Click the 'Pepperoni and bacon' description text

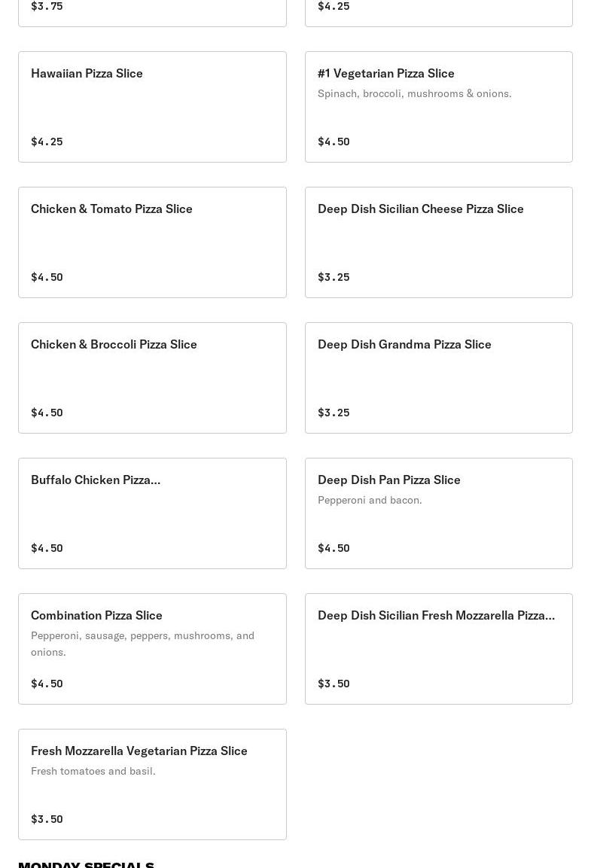pos(370,500)
